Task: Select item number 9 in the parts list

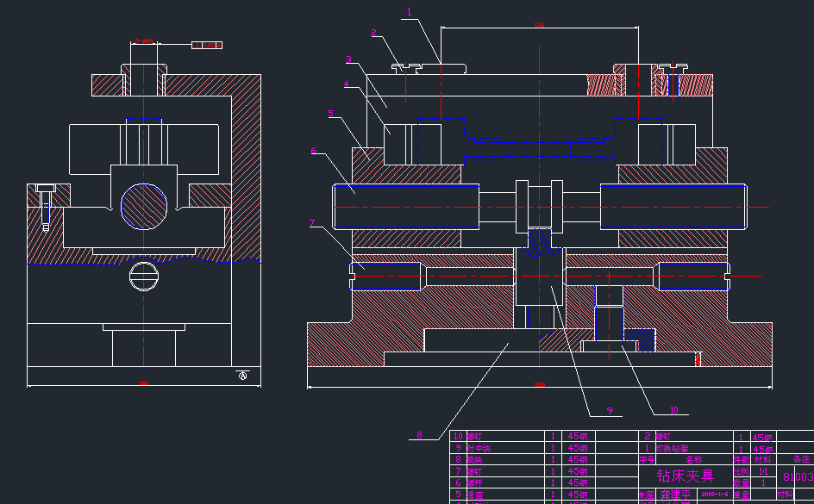Action: coord(458,448)
